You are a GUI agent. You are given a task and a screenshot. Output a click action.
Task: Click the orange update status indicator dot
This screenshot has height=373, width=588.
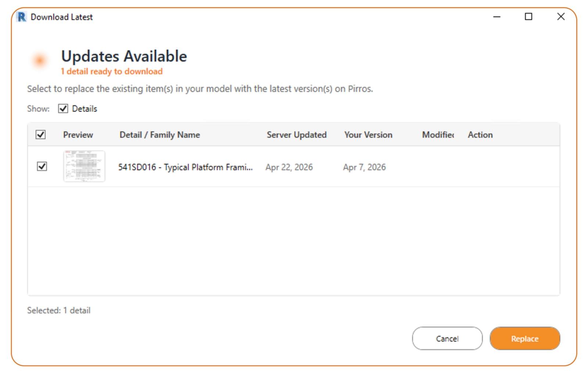pos(39,60)
